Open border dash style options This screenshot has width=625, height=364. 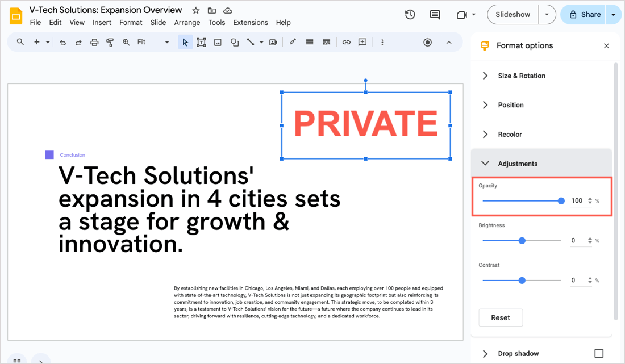pyautogui.click(x=327, y=42)
